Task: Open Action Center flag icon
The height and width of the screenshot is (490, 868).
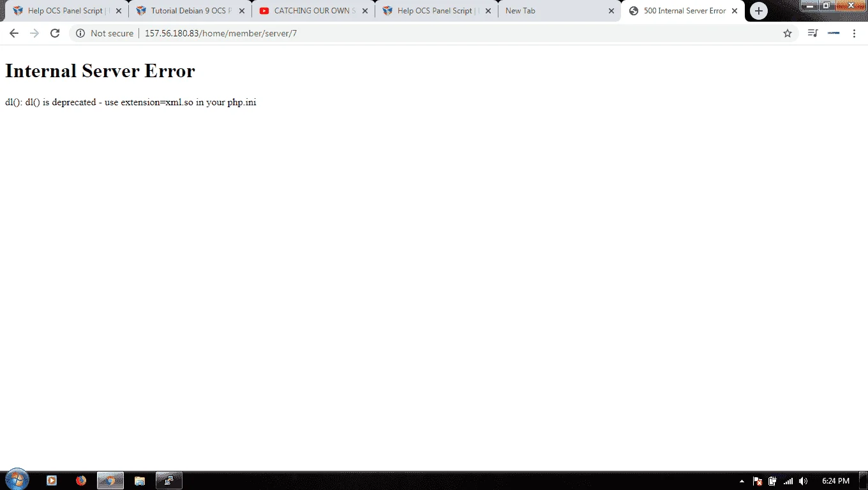Action: [x=758, y=481]
